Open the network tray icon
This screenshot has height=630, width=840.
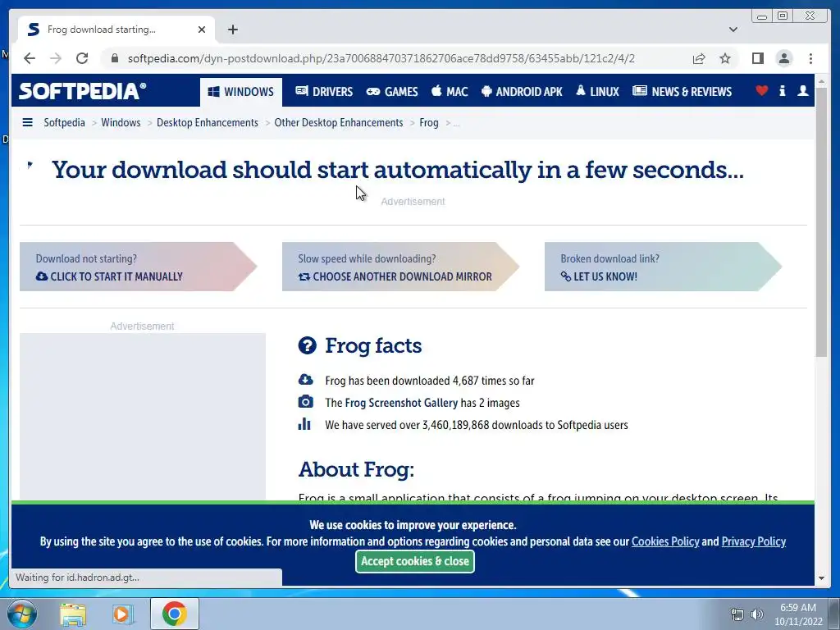tap(737, 614)
